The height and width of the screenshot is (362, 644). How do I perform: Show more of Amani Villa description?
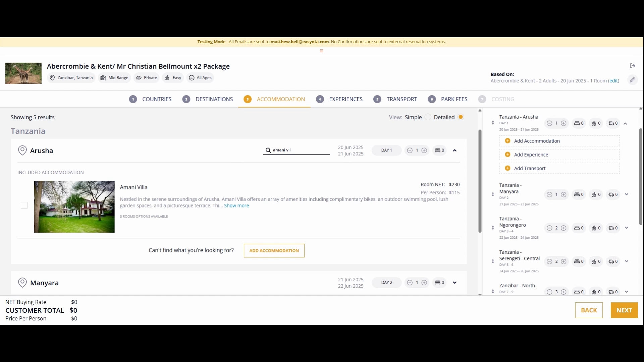236,206
